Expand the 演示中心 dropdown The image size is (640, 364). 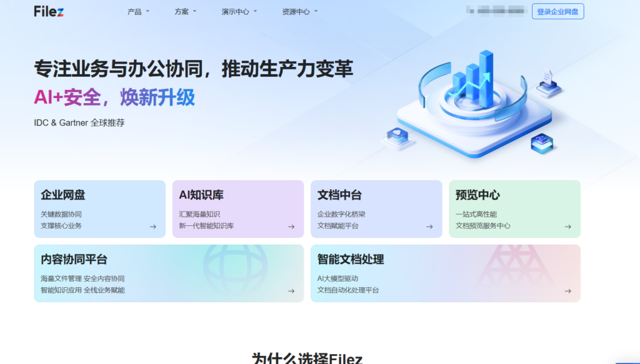coord(235,11)
